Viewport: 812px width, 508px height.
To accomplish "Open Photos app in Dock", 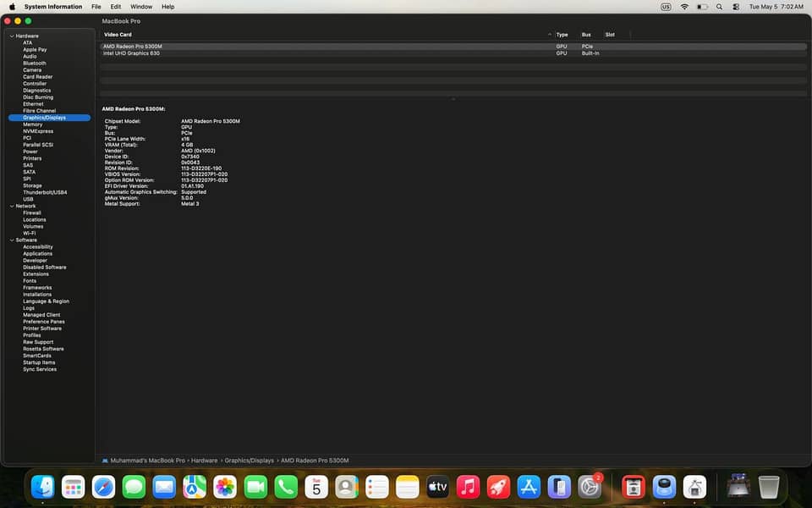I will (x=225, y=488).
